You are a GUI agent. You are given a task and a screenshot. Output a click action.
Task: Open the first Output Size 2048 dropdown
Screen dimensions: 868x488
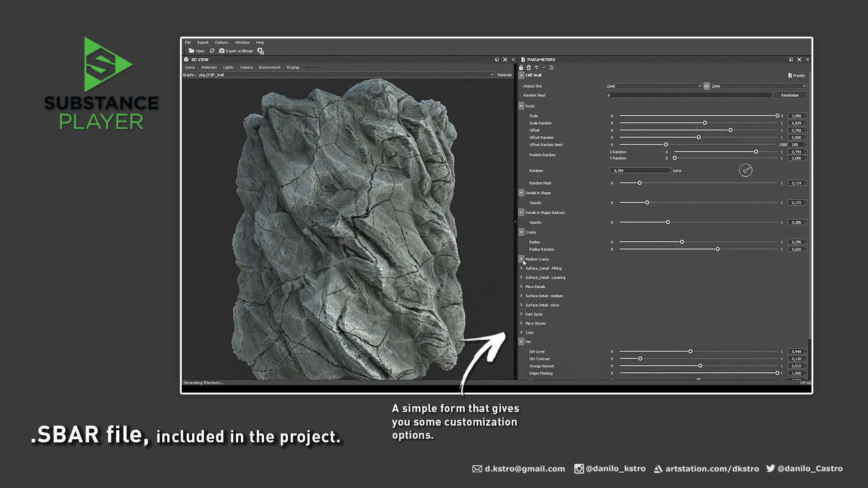[654, 86]
